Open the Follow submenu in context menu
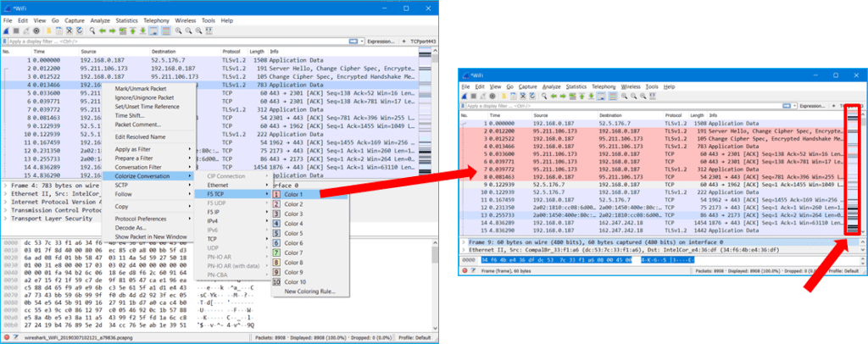 pyautogui.click(x=148, y=194)
